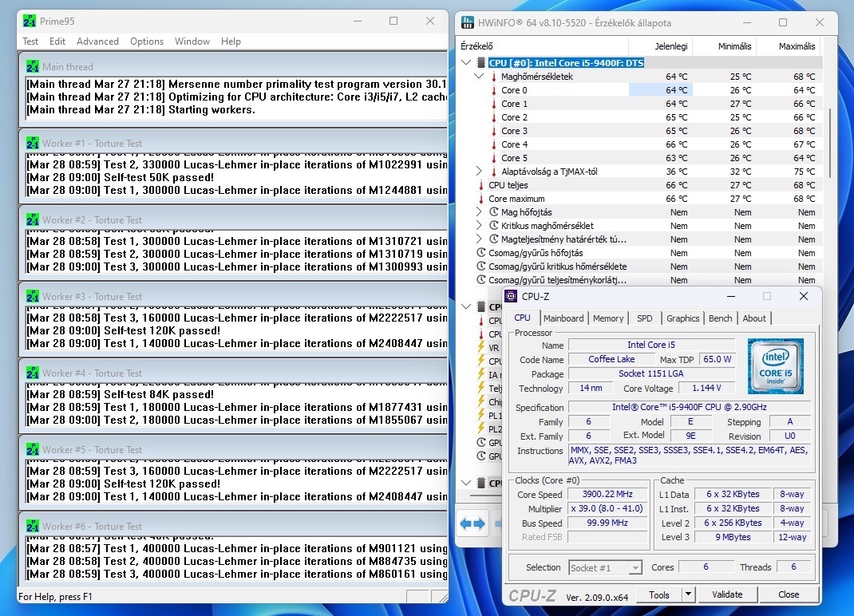854x616 pixels.
Task: Click the Jelenlegi column header in HWiNFO
Action: [x=660, y=46]
